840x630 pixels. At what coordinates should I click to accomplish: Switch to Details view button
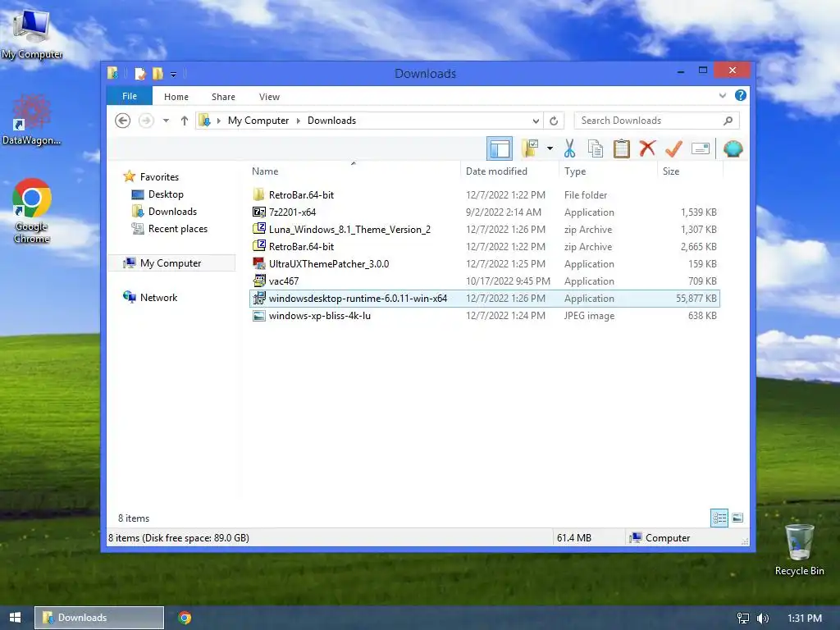[x=719, y=518]
